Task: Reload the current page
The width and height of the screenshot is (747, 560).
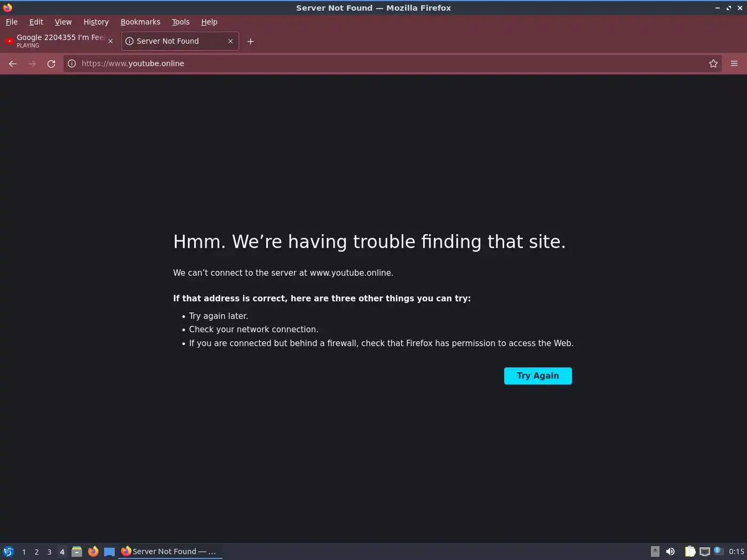Action: (x=51, y=63)
